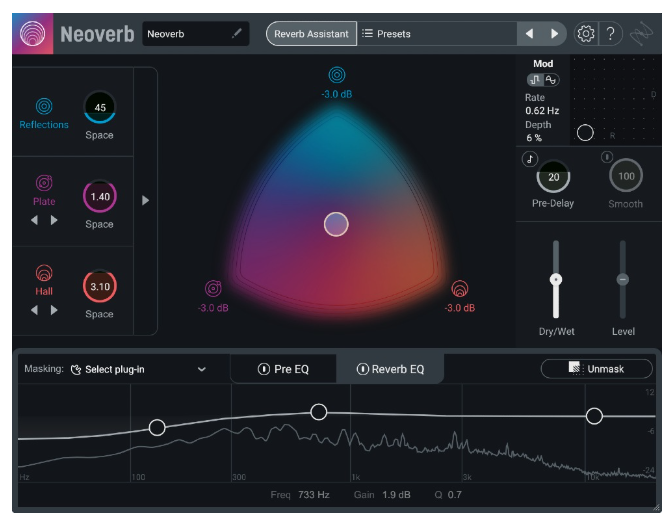Click the Hall icon at blend pad right corner
The image size is (670, 522).
[x=460, y=289]
